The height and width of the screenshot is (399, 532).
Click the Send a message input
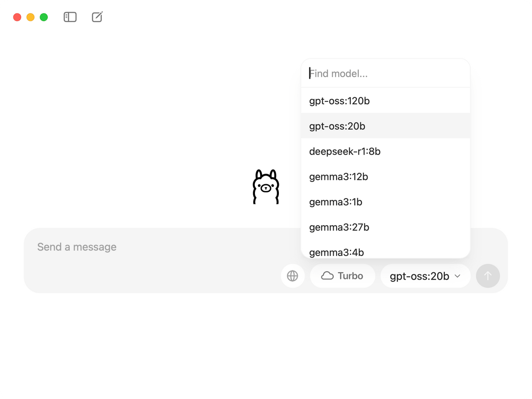(151, 247)
